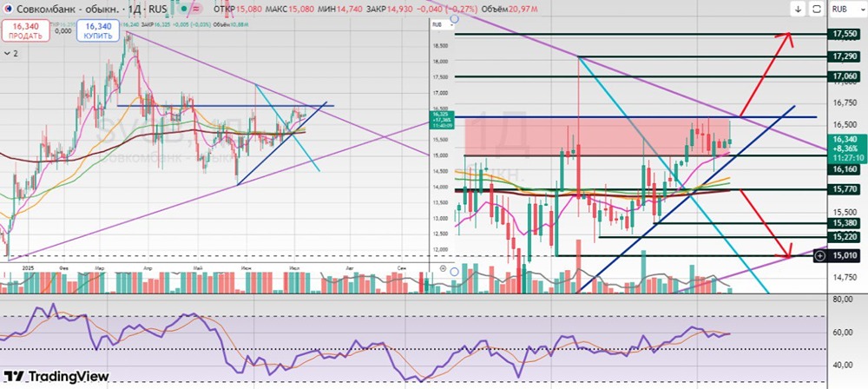868x389 pixels.
Task: Click the 17,060 price level label
Action: point(845,76)
